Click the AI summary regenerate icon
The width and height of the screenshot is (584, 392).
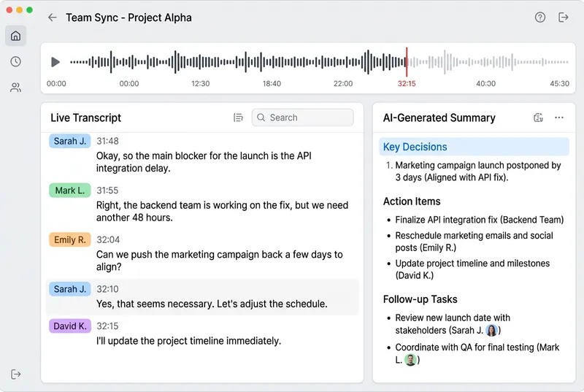click(539, 118)
